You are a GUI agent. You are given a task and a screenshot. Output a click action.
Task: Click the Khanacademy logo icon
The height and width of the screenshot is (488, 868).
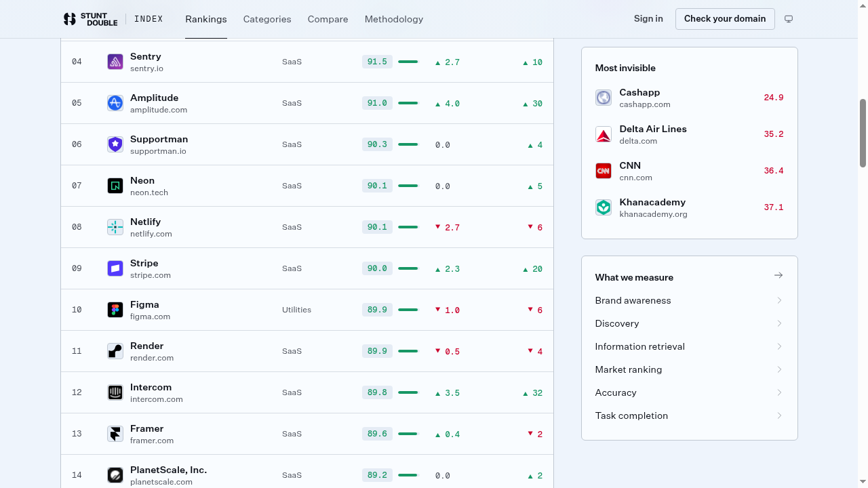coord(604,207)
